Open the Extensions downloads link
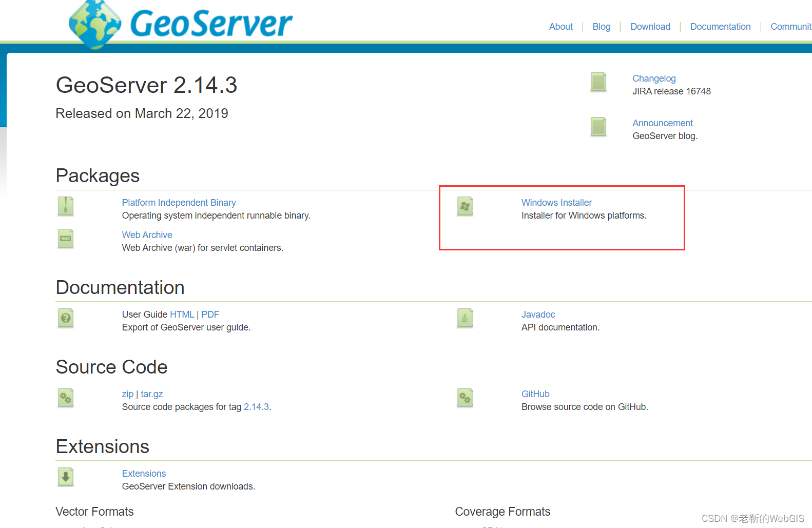 click(144, 474)
